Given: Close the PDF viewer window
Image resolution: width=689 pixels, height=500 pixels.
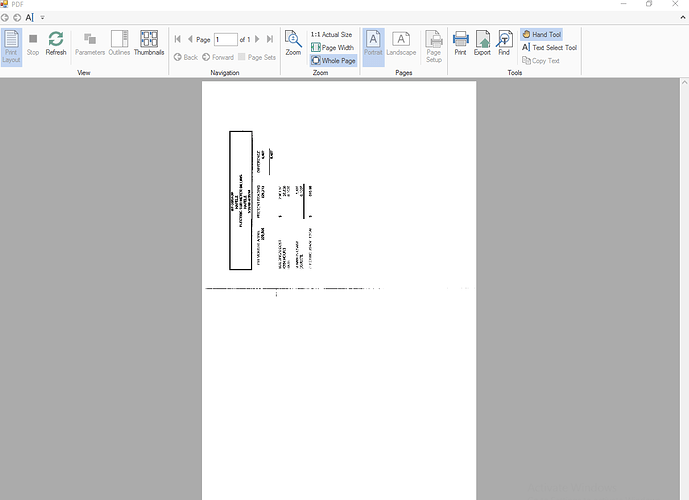Looking at the screenshot, I should click(675, 4).
